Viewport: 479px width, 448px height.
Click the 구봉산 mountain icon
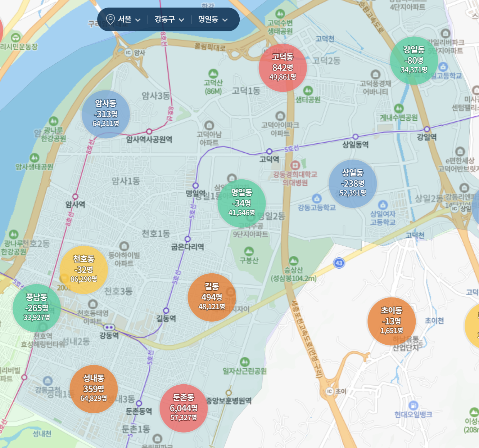click(x=249, y=251)
